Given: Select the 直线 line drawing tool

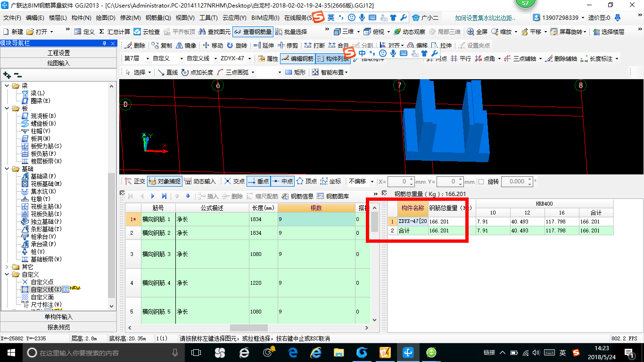Looking at the screenshot, I should pos(167,72).
